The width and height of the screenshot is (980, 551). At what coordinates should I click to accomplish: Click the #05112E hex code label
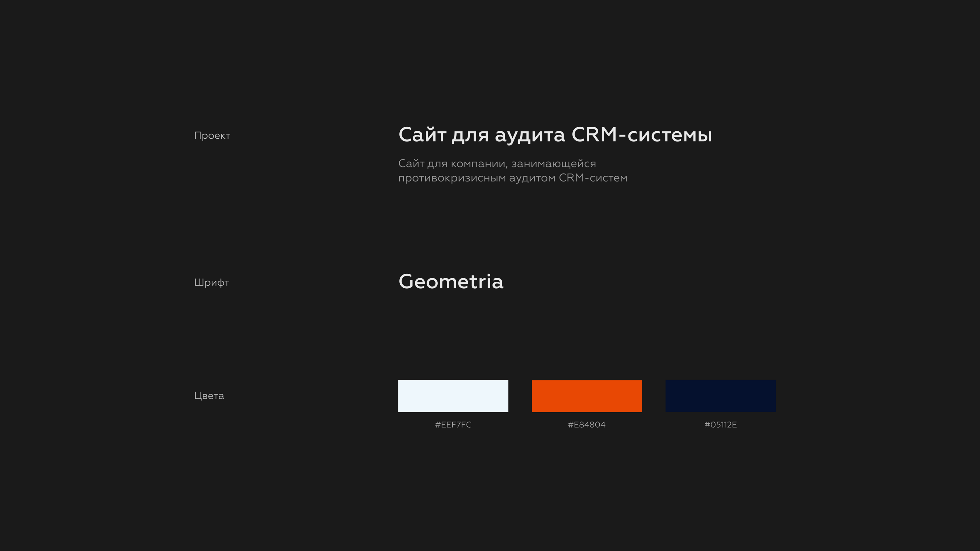720,425
